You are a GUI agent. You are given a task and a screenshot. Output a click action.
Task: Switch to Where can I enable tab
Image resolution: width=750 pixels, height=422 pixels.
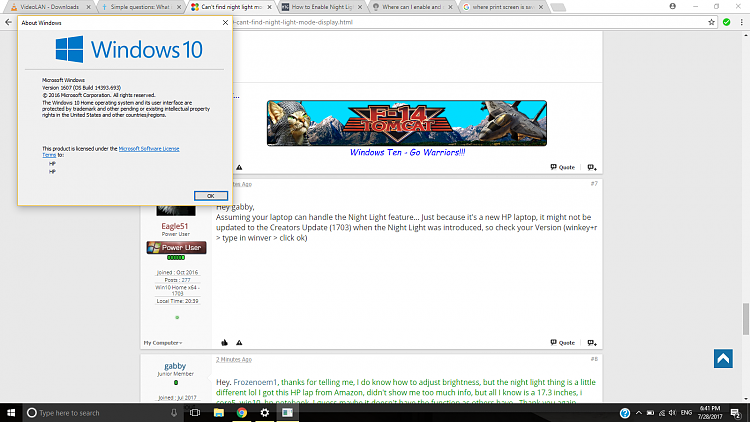click(x=411, y=7)
